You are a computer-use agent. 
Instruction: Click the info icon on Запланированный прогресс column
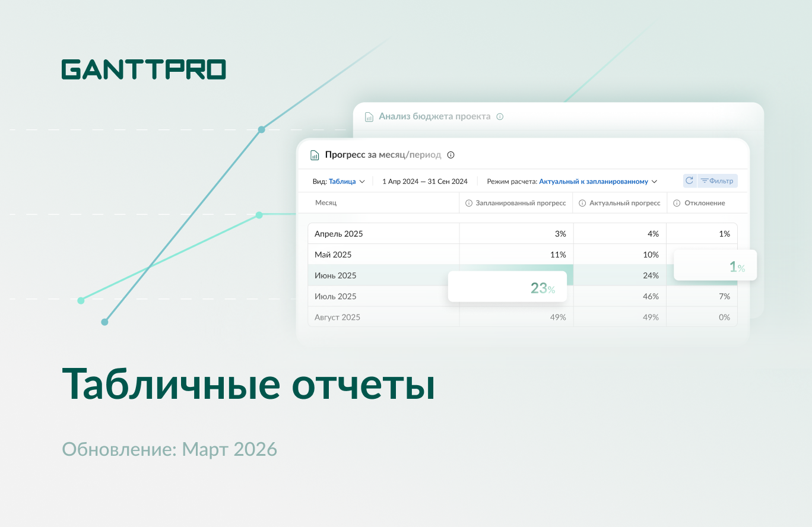point(468,202)
